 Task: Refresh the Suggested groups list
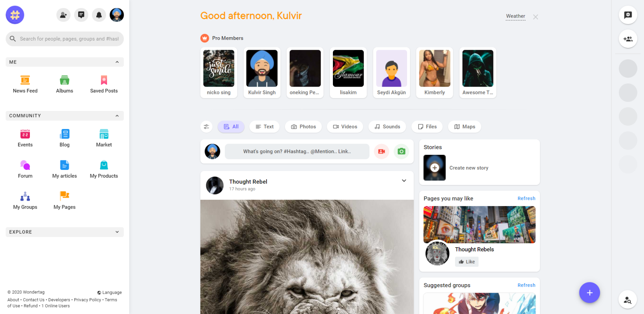(x=526, y=285)
